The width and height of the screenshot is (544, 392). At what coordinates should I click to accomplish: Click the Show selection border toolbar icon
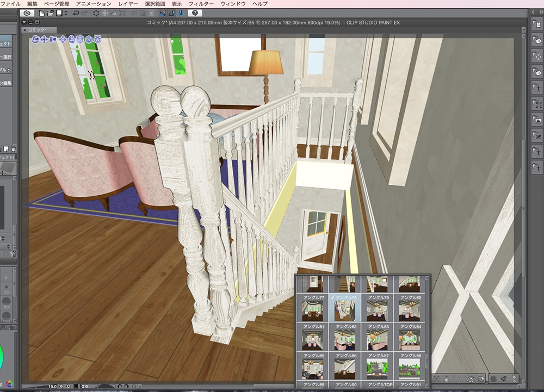151,13
